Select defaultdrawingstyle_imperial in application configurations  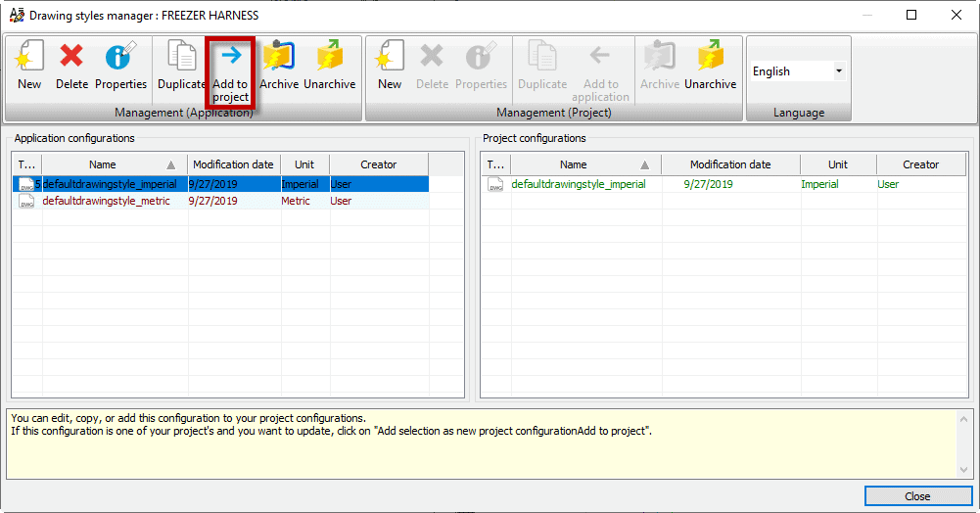pyautogui.click(x=110, y=184)
